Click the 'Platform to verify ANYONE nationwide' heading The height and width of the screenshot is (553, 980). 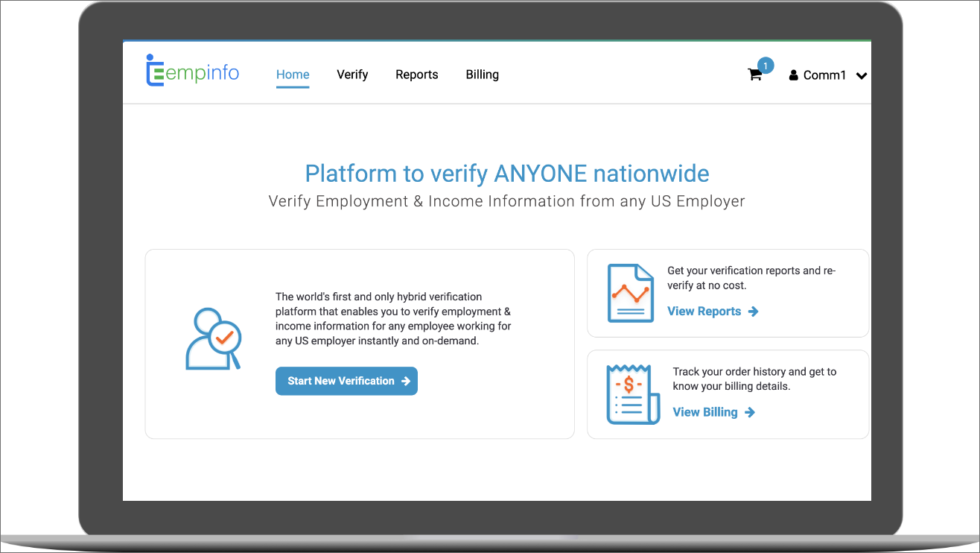point(506,174)
